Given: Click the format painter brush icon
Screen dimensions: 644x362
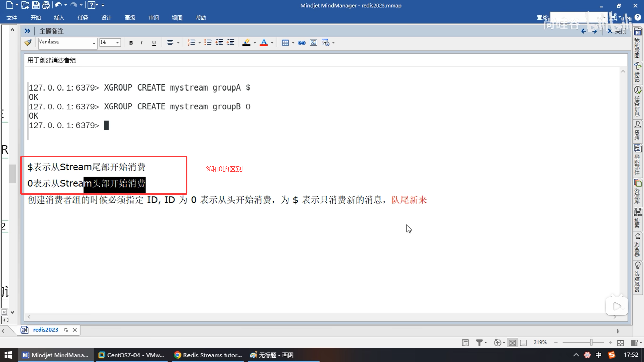Looking at the screenshot, I should pos(28,43).
